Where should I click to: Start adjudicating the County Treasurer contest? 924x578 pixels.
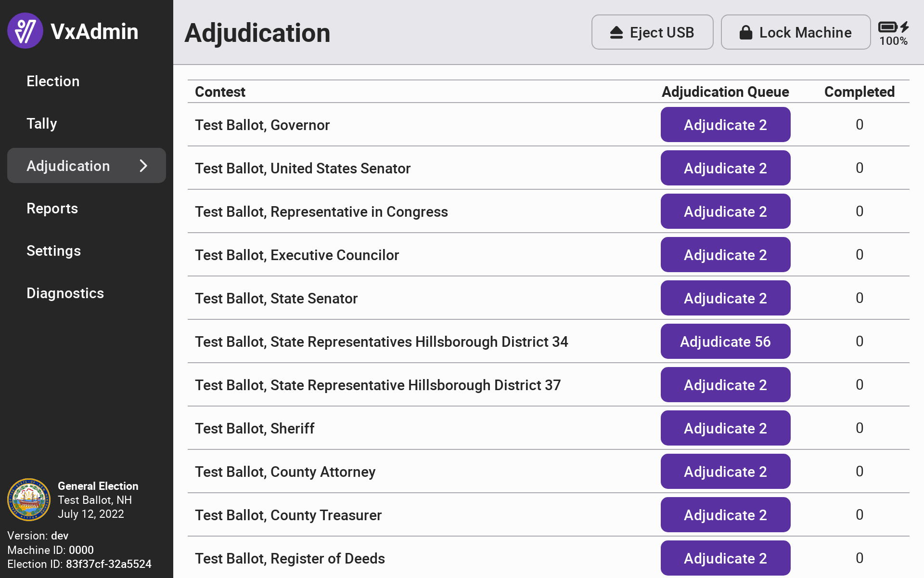[x=725, y=515]
